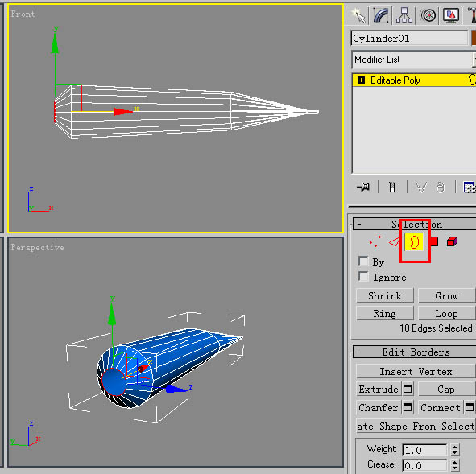The height and width of the screenshot is (474, 476).
Task: Toggle Show End Result icon
Action: (x=392, y=187)
